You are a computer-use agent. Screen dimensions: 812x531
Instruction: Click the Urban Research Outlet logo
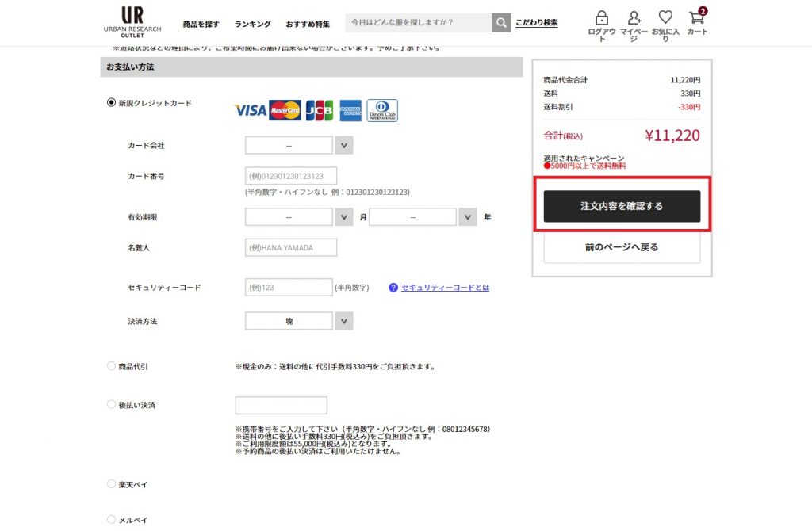[x=132, y=22]
